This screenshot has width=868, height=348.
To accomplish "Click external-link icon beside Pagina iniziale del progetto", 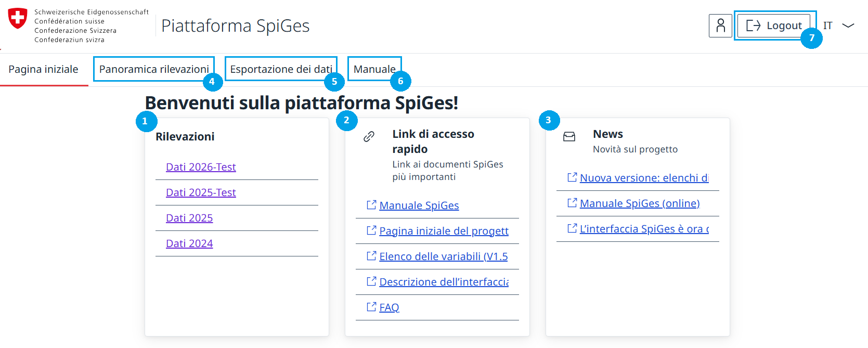I will (371, 230).
